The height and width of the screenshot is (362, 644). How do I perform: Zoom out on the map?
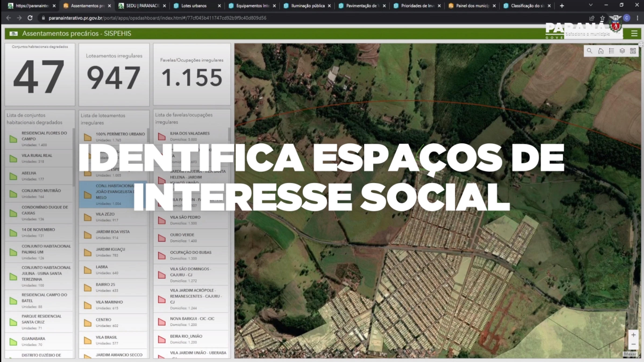[x=634, y=345]
